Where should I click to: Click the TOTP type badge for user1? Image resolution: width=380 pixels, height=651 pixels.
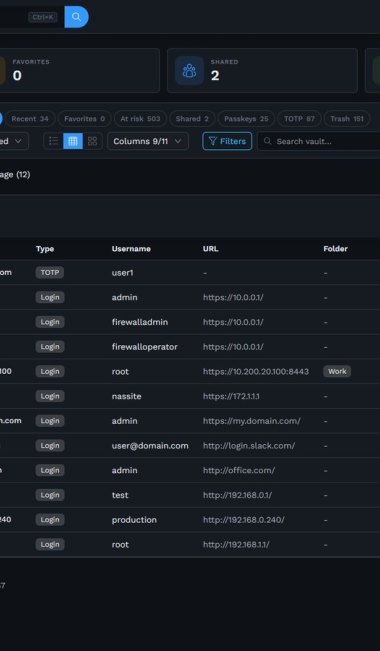tap(50, 272)
